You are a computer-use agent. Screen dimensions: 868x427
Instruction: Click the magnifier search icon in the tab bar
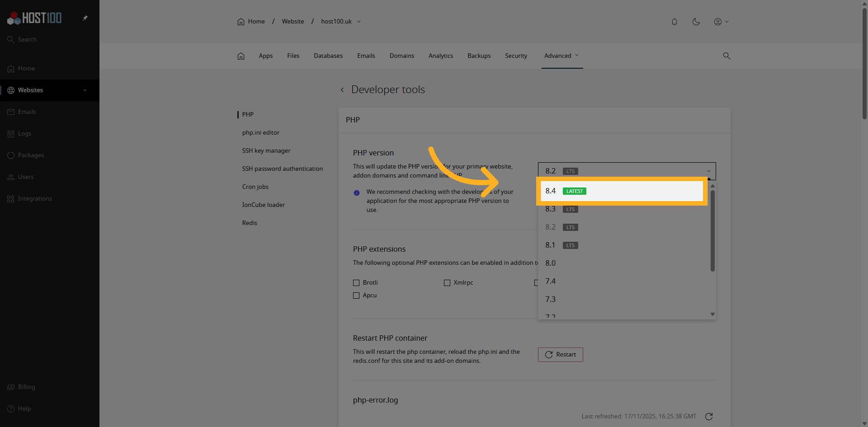(x=726, y=56)
